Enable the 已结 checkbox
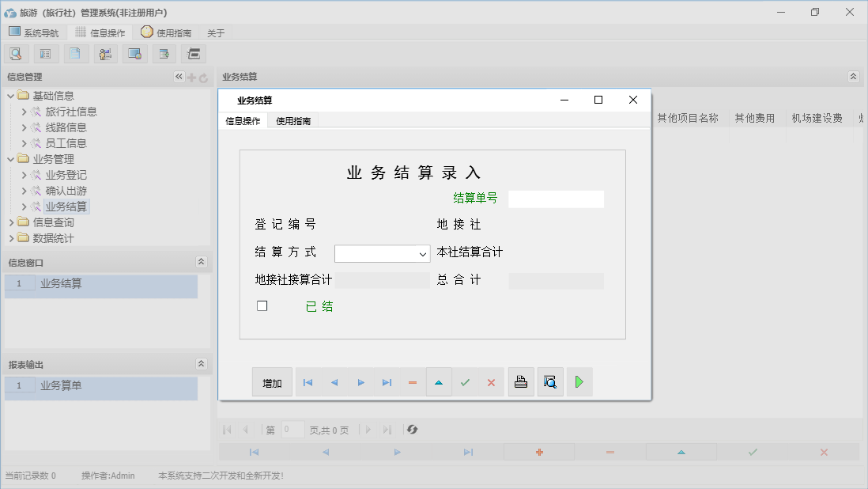This screenshot has width=868, height=489. tap(262, 305)
